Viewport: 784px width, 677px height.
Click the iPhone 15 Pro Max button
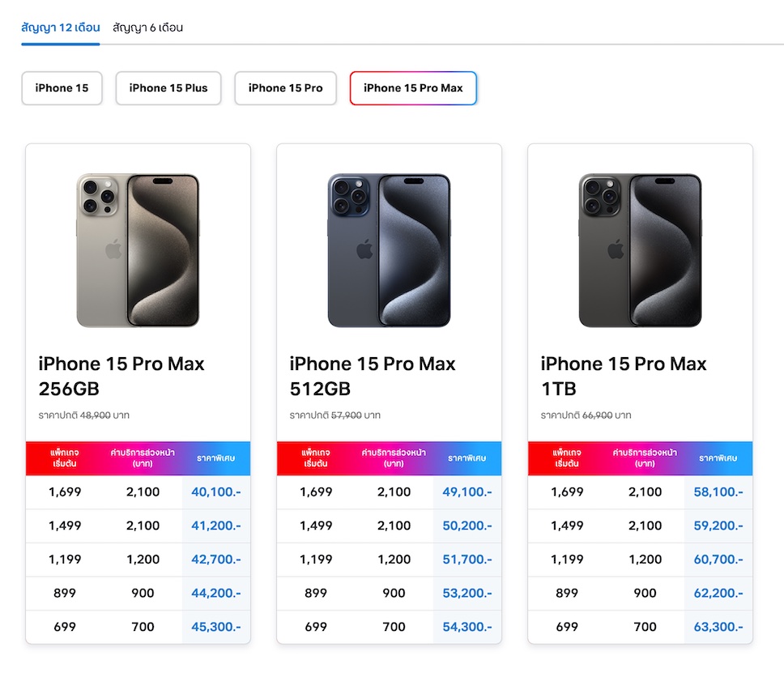pos(413,88)
